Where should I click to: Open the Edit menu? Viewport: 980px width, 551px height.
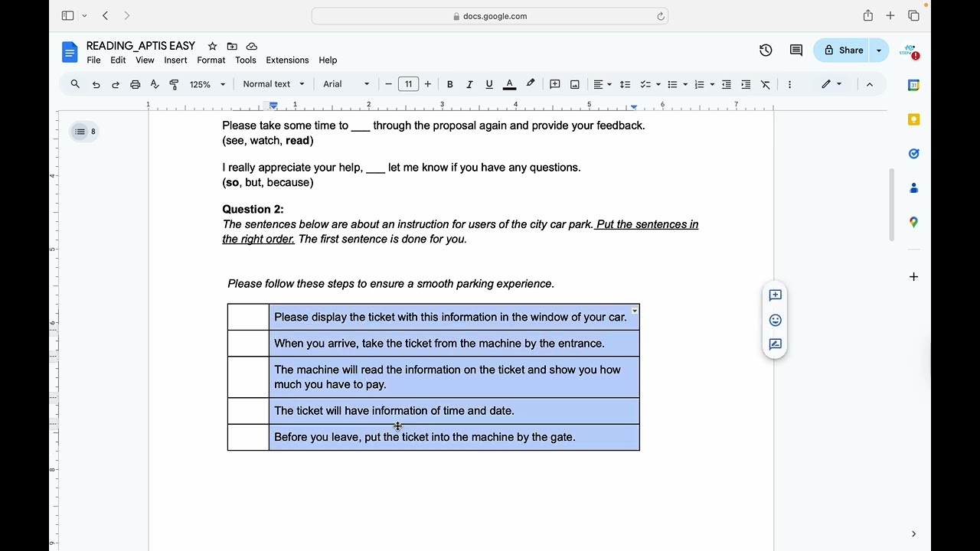pos(118,60)
